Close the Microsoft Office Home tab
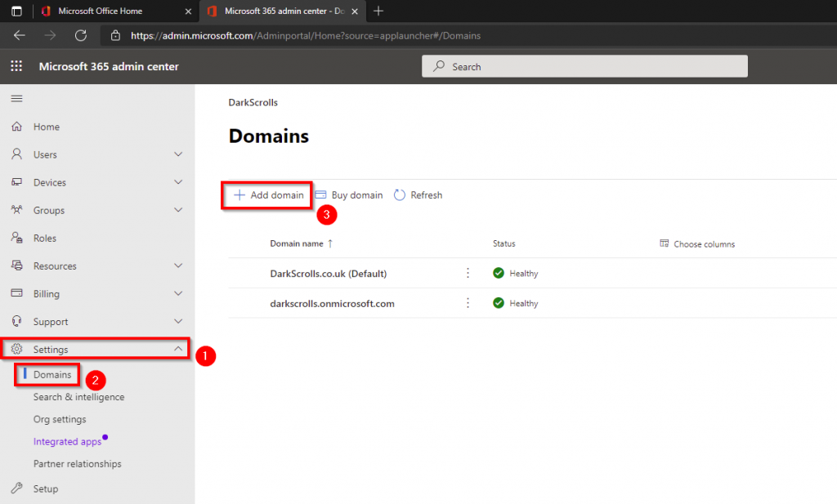The image size is (837, 504). [x=189, y=11]
